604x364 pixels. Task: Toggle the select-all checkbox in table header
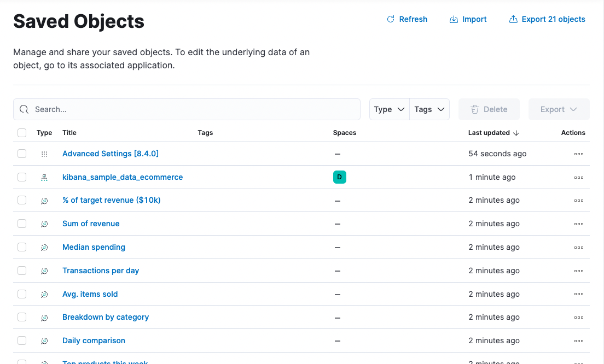(x=22, y=133)
